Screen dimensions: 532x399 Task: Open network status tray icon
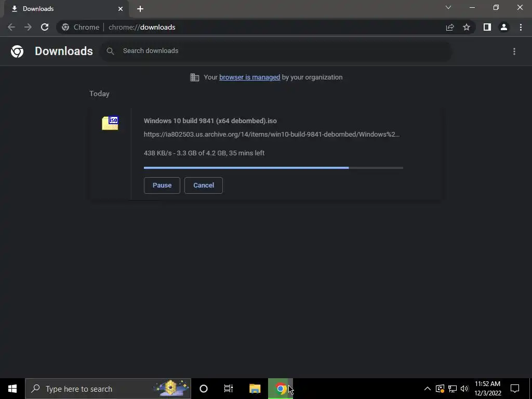[453, 389]
